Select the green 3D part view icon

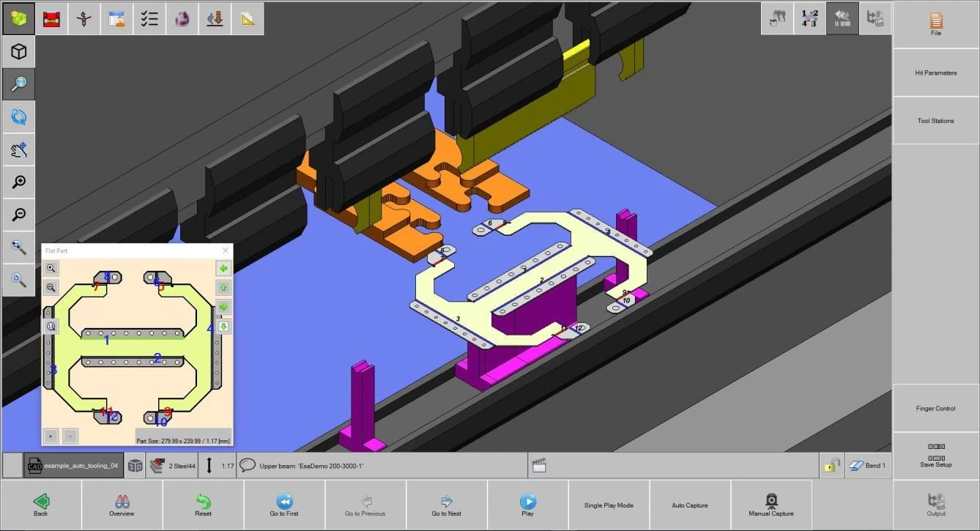(18, 18)
